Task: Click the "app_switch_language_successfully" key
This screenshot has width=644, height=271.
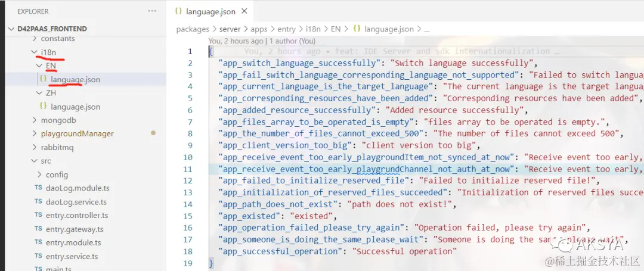Action: pyautogui.click(x=299, y=63)
